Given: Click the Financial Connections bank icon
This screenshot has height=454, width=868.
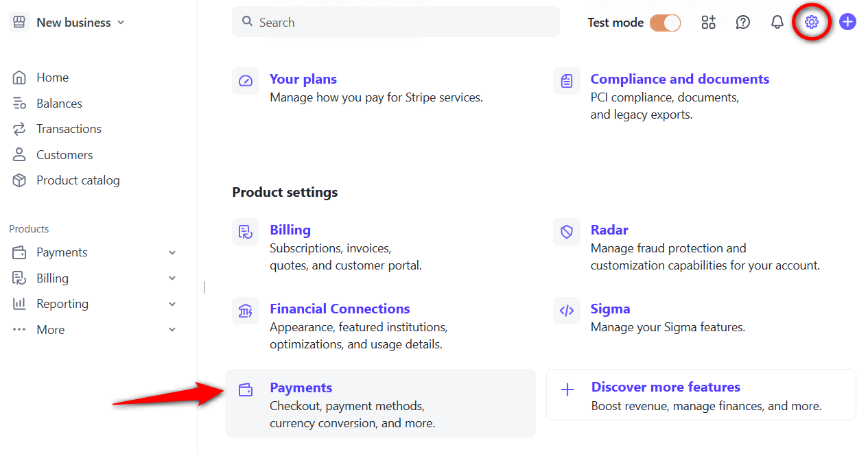Looking at the screenshot, I should [x=246, y=311].
